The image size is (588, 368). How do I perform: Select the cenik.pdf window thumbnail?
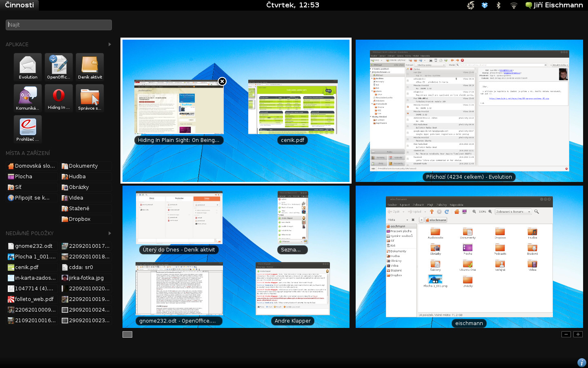293,107
